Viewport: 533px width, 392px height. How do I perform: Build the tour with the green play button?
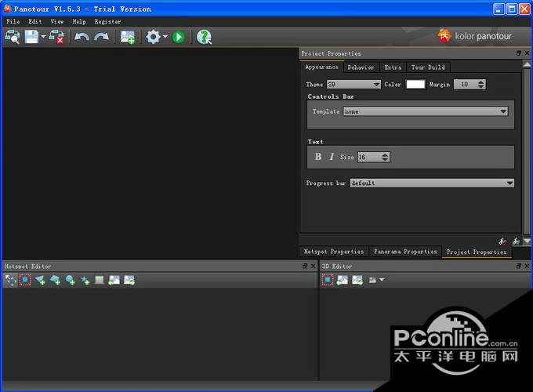pyautogui.click(x=178, y=37)
